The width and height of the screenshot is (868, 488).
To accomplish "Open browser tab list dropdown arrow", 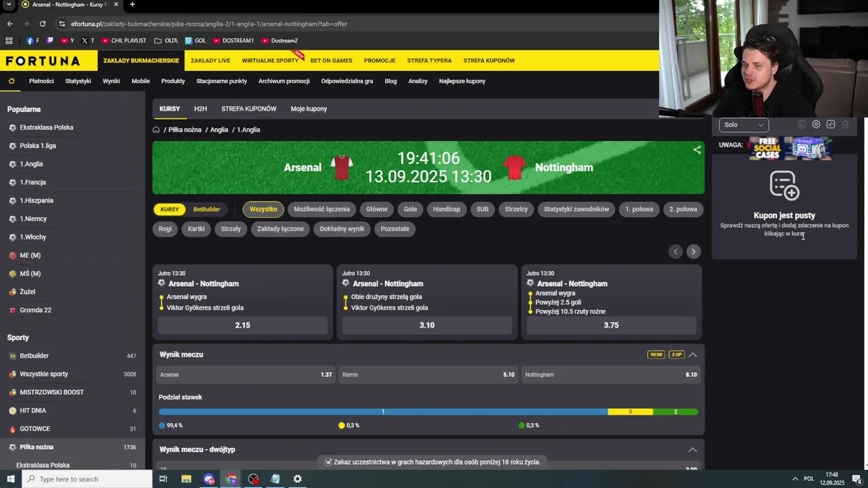I will (x=9, y=5).
